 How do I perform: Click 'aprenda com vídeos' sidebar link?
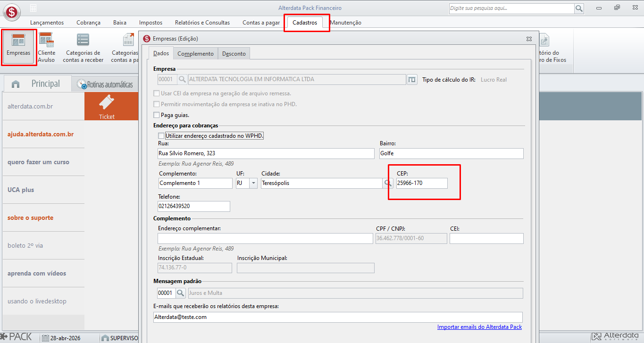(x=37, y=273)
